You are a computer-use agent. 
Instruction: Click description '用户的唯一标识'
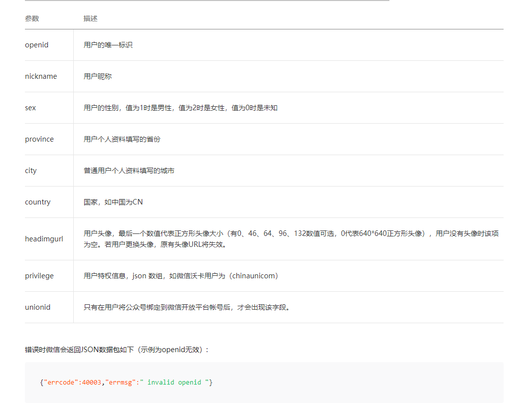coord(108,45)
